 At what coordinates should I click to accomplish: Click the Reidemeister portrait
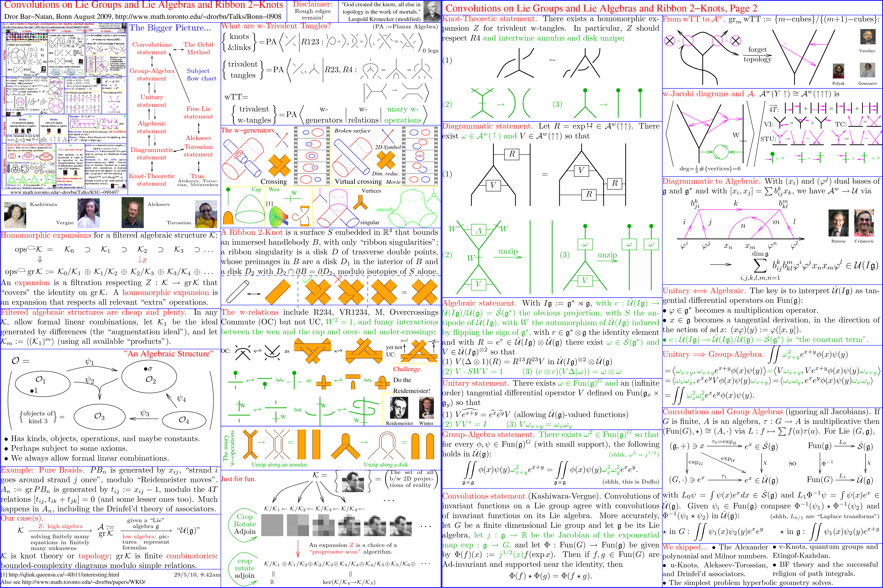coord(398,408)
